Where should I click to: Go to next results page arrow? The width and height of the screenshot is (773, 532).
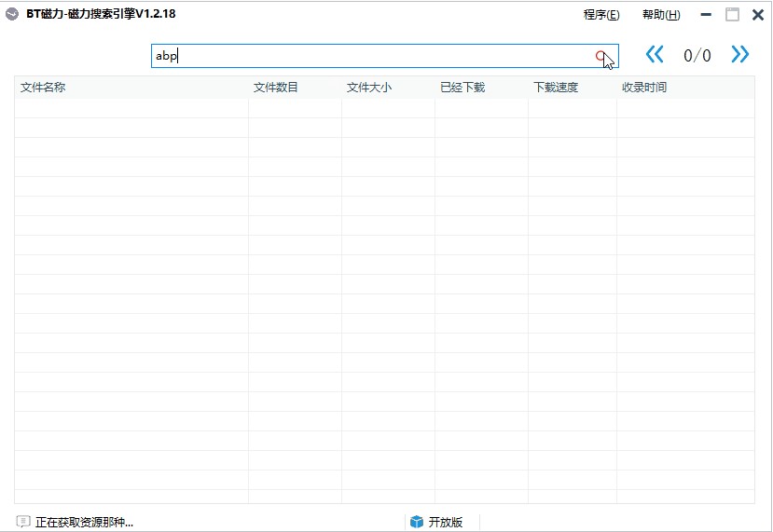tap(740, 55)
